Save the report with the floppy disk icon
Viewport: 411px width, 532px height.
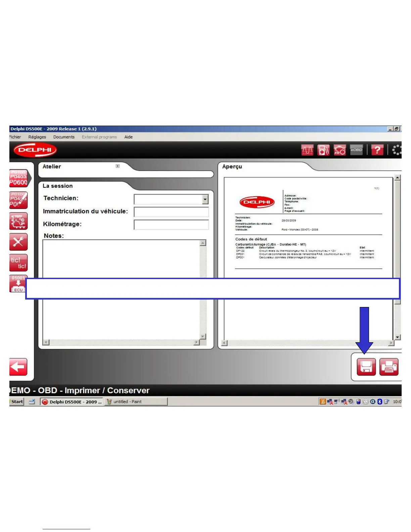pyautogui.click(x=366, y=367)
